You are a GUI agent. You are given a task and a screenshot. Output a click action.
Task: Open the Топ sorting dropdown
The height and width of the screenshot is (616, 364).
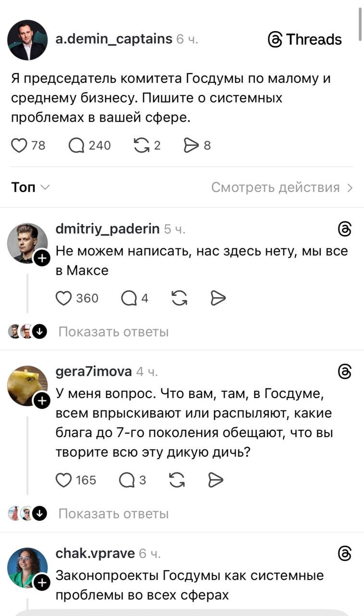(30, 187)
